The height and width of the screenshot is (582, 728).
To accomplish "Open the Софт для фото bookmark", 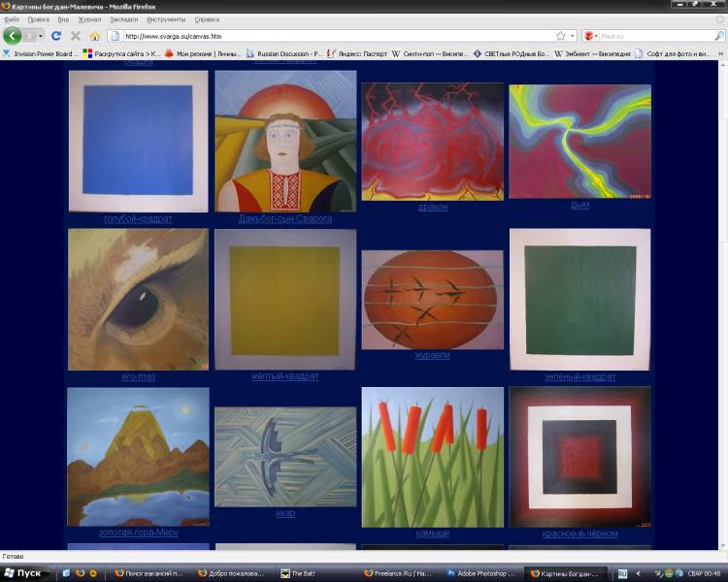I will [674, 54].
